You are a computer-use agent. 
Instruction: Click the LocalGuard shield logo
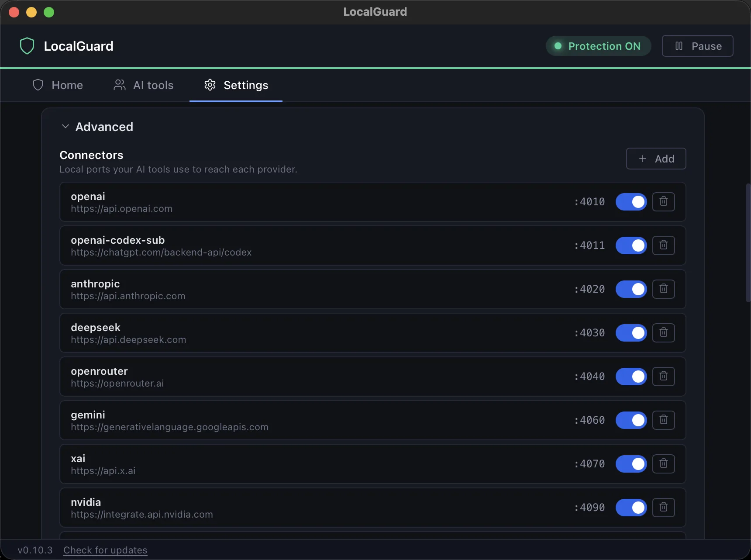point(27,46)
